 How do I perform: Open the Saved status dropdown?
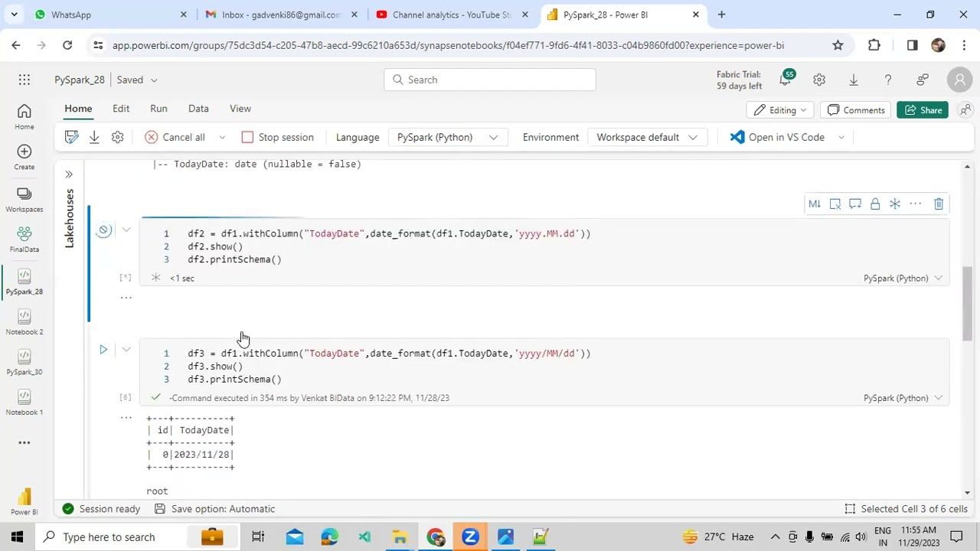137,80
